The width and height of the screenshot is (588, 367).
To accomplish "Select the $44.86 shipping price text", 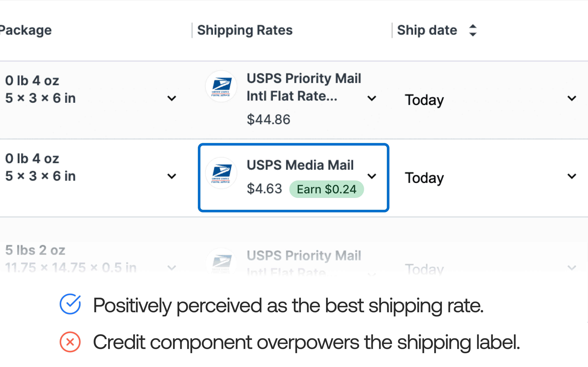I will (x=268, y=119).
